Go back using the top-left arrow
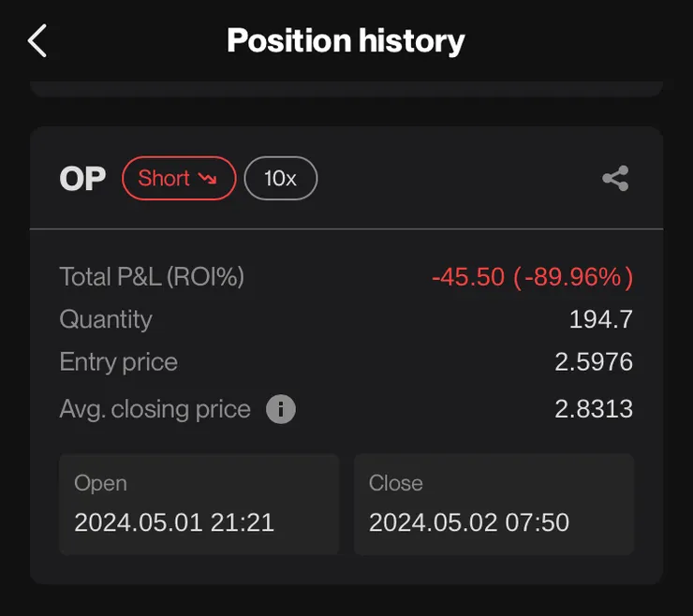Image resolution: width=693 pixels, height=616 pixels. click(x=37, y=41)
